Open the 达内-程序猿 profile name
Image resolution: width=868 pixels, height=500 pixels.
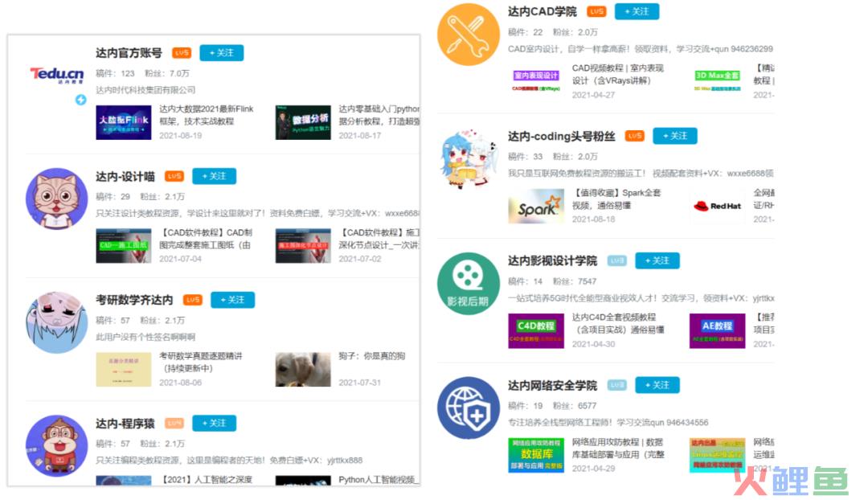click(x=125, y=423)
